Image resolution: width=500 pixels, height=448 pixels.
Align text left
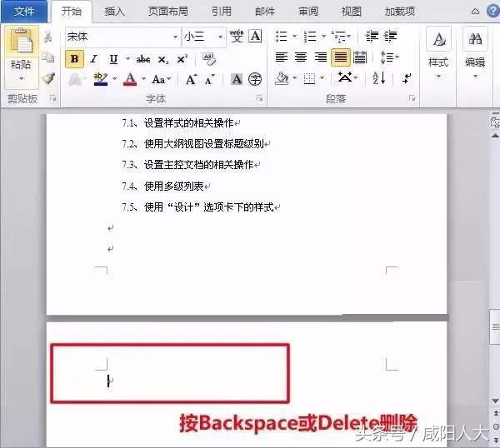[282, 57]
